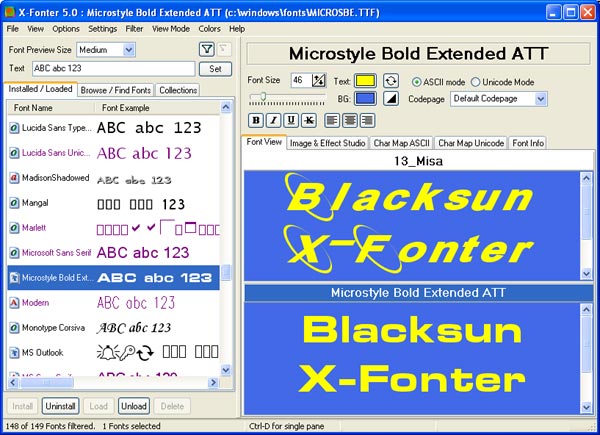The height and width of the screenshot is (435, 600).
Task: Click 13_Misa preview pane scroll down arrow
Action: coord(586,273)
